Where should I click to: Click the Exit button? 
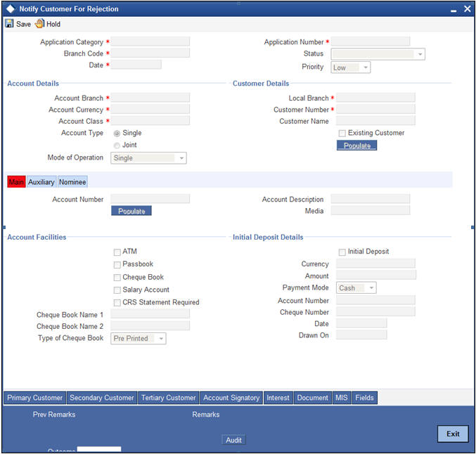(453, 434)
